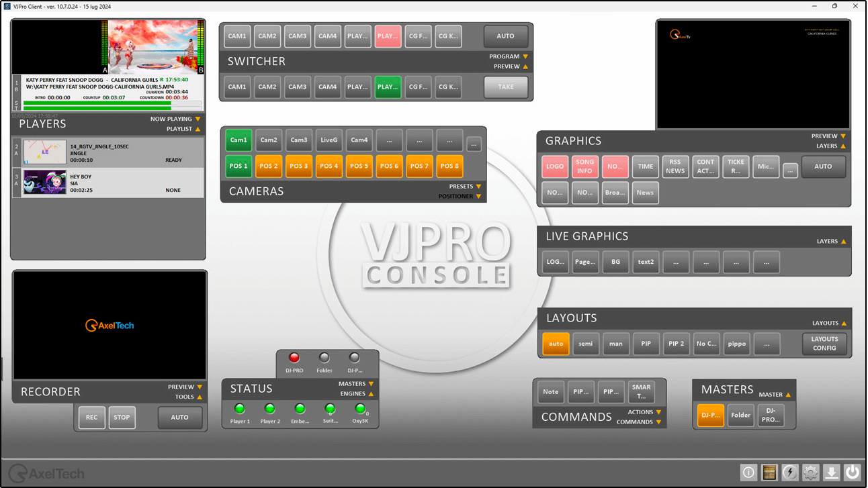Click the green playback progress bar
This screenshot has height=488, width=868.
[97, 105]
